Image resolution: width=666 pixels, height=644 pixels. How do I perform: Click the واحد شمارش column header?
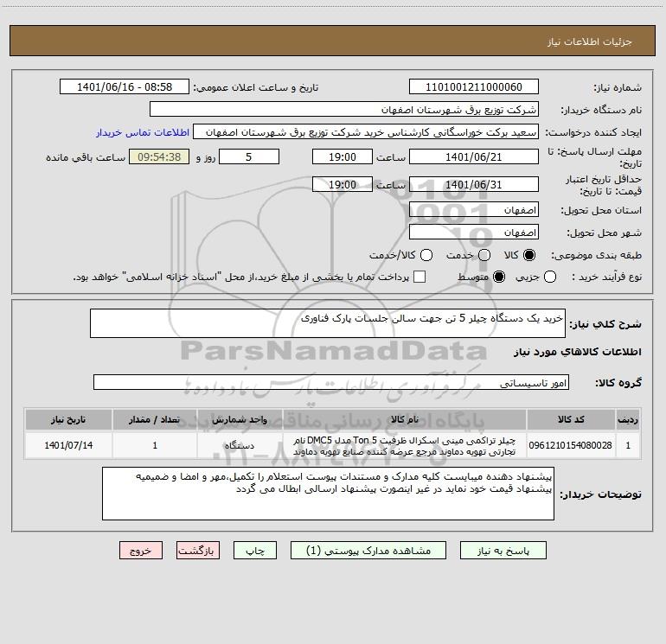pyautogui.click(x=240, y=419)
